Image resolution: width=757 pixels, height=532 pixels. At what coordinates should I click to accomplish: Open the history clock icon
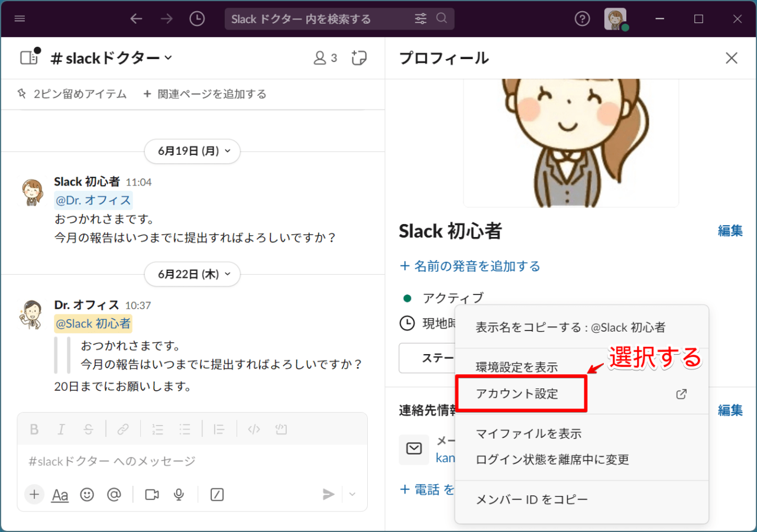(x=197, y=19)
